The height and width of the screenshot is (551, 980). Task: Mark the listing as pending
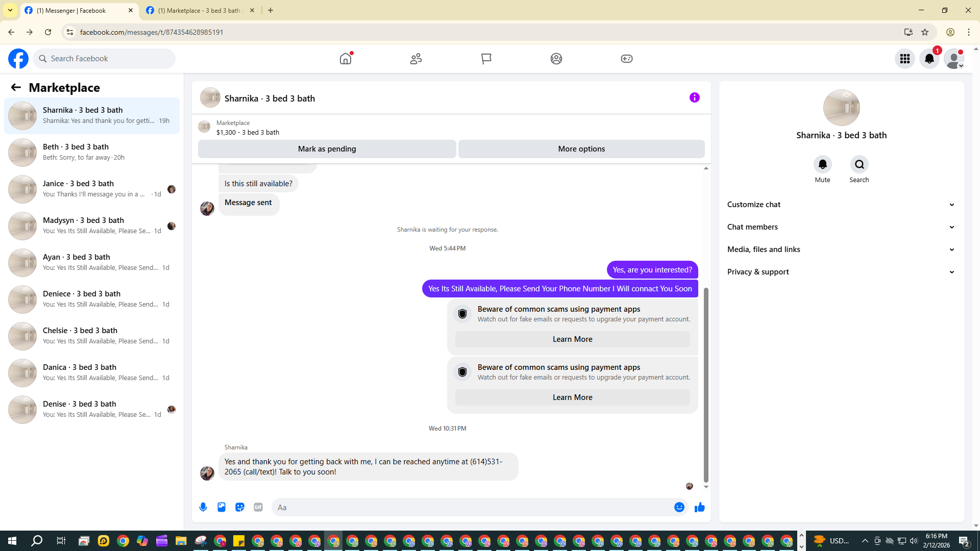(327, 149)
